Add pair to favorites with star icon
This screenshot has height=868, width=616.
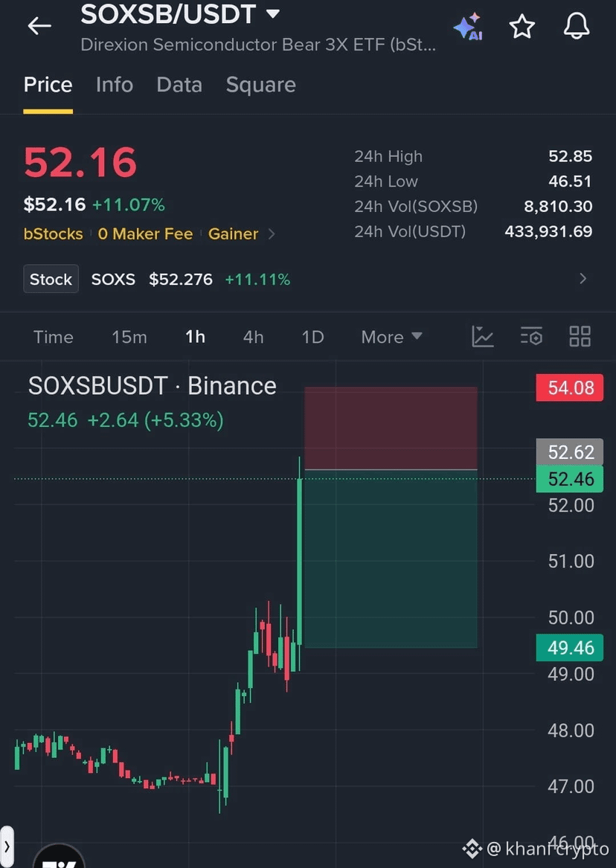point(522,26)
